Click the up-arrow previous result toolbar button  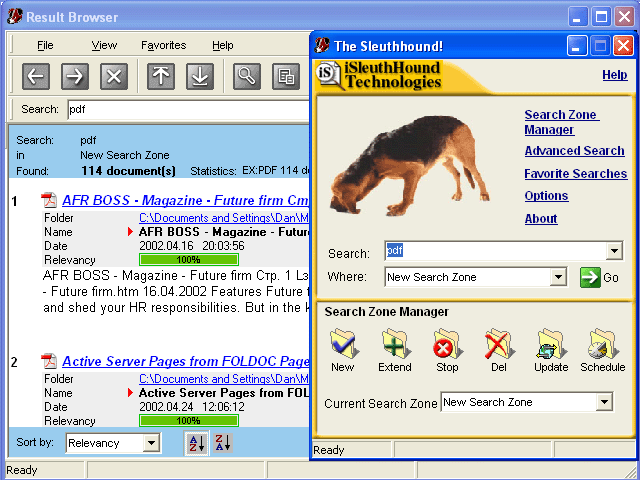coord(161,76)
